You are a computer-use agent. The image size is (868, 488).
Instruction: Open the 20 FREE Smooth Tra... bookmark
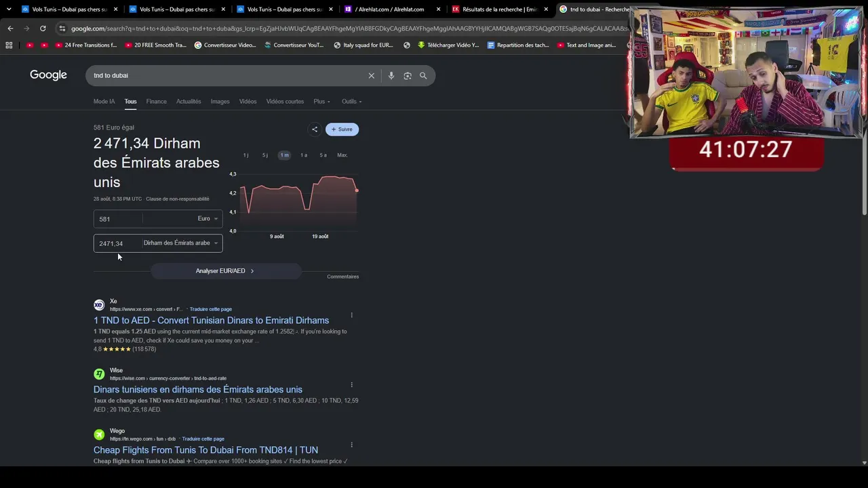[155, 45]
